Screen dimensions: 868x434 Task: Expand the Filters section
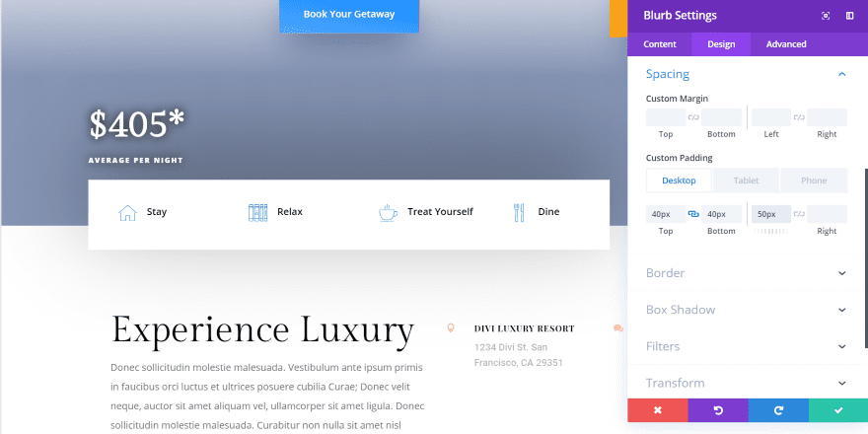[842, 346]
